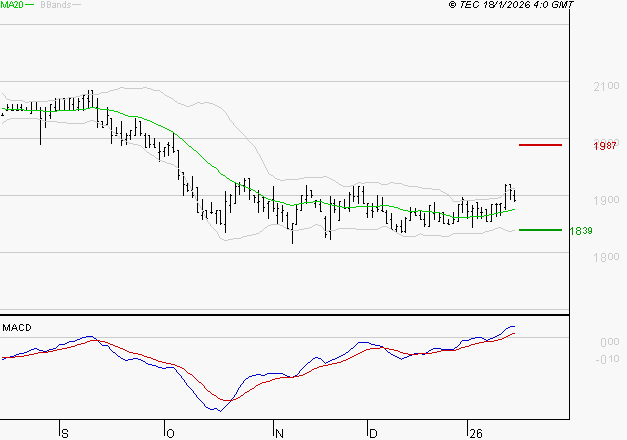Select the D month marker on time axis

point(372,434)
